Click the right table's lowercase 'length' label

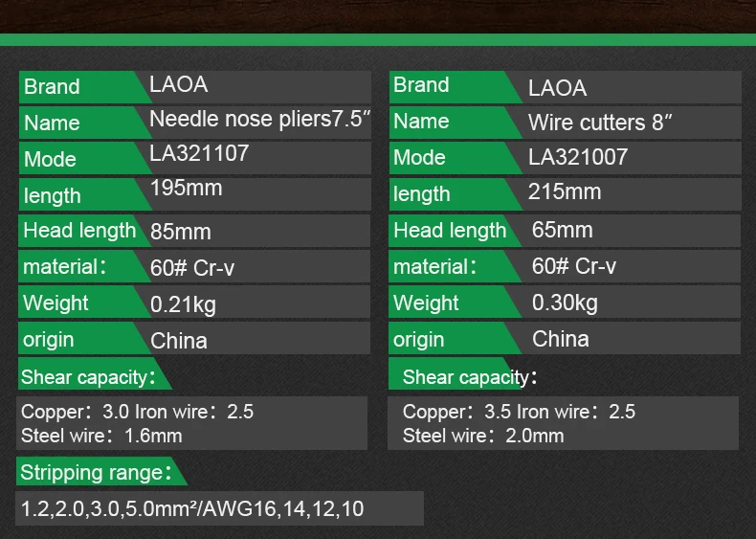pyautogui.click(x=421, y=194)
